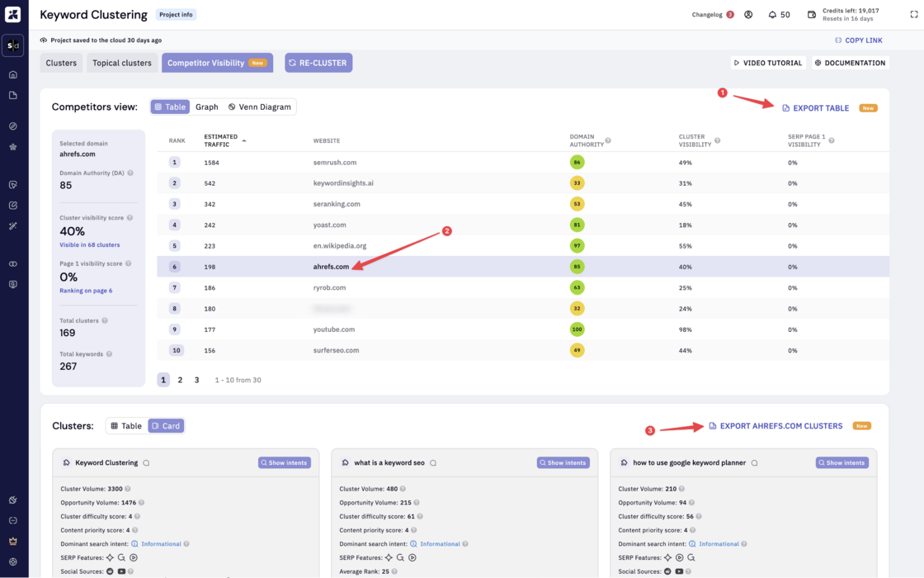Viewport: 924px width, 578px height.
Task: Click Project info badge
Action: coord(176,15)
